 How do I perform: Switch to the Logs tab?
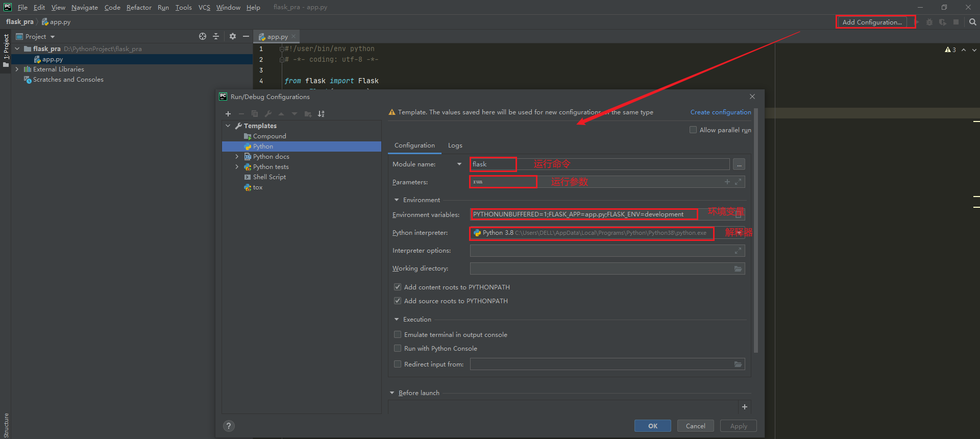pos(455,145)
